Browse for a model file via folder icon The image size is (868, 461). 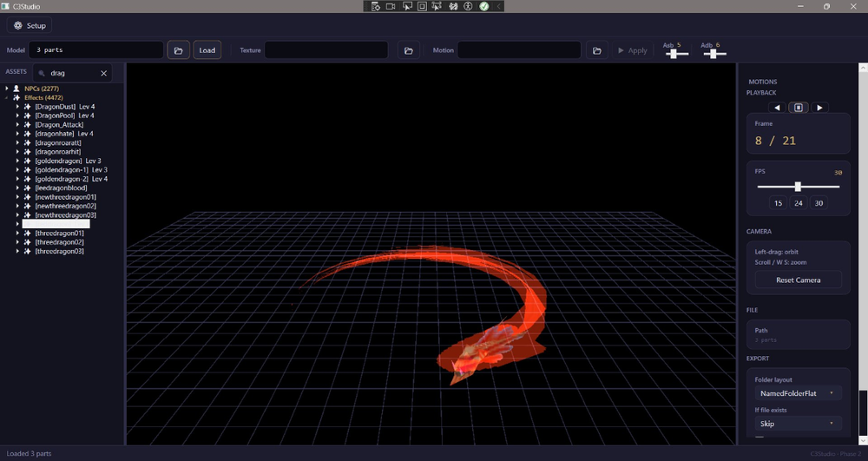(x=178, y=49)
